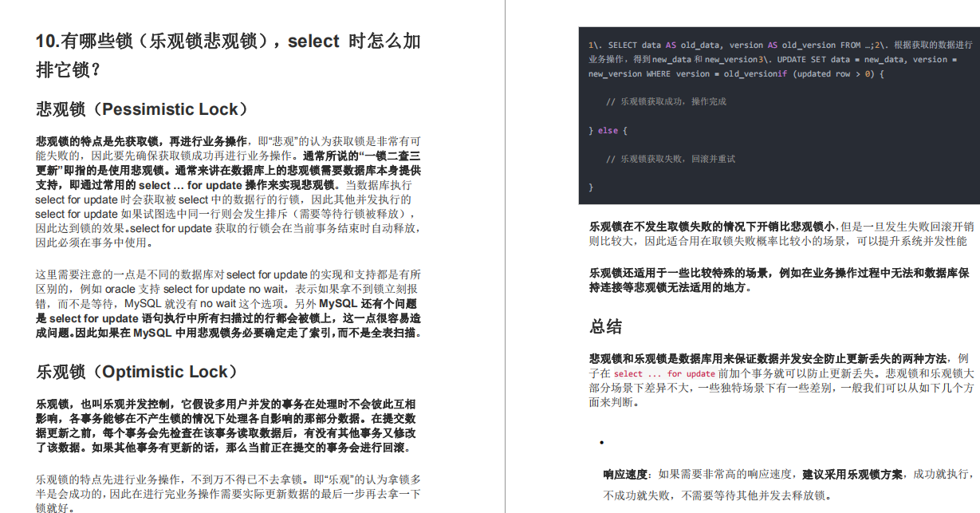Click the '总结' heading on right page
Image resolution: width=980 pixels, height=513 pixels.
(x=605, y=326)
